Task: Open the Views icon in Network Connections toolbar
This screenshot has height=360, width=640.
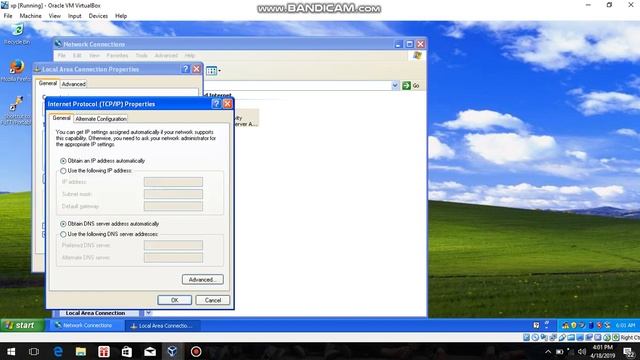Action: click(x=213, y=71)
